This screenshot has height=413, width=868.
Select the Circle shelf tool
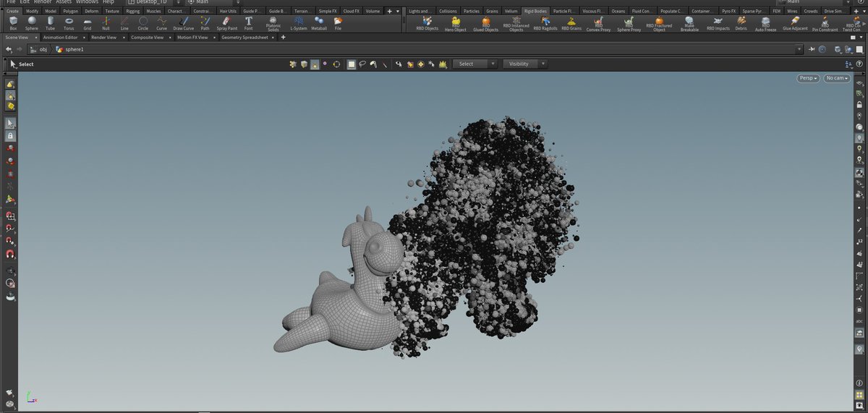[x=143, y=23]
